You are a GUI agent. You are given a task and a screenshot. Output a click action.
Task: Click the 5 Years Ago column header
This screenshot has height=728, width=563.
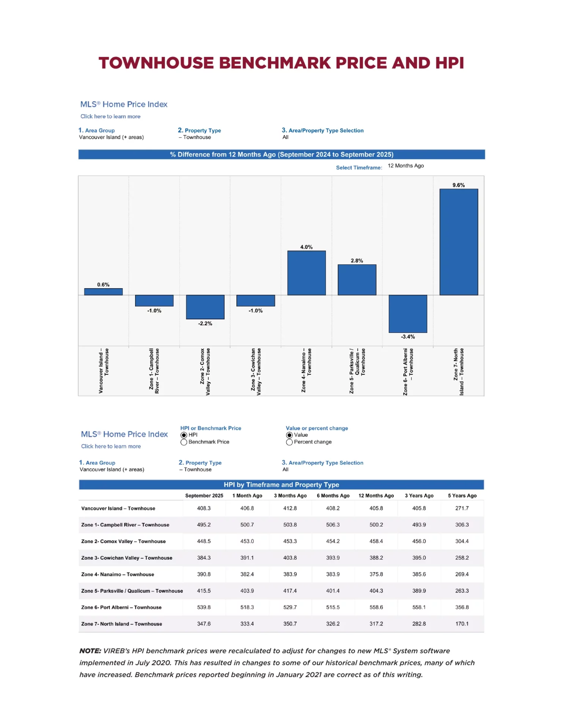462,496
